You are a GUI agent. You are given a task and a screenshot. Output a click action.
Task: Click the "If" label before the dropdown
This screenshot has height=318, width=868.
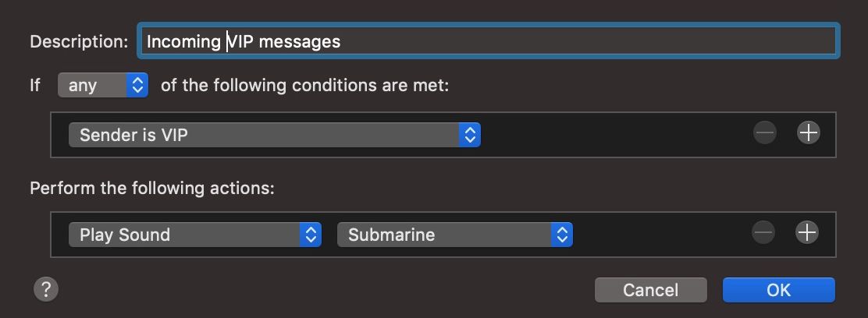(x=35, y=85)
